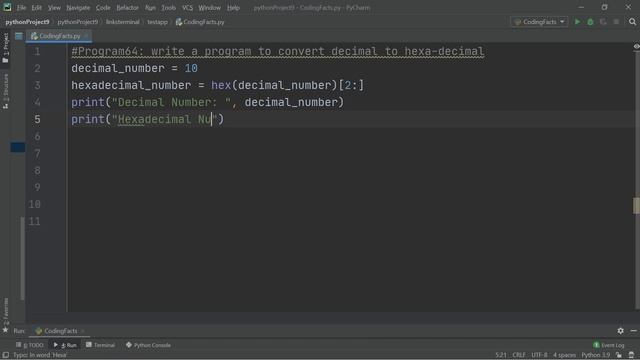The height and width of the screenshot is (360, 640).
Task: Start debugging with the green bug icon
Action: 590,22
